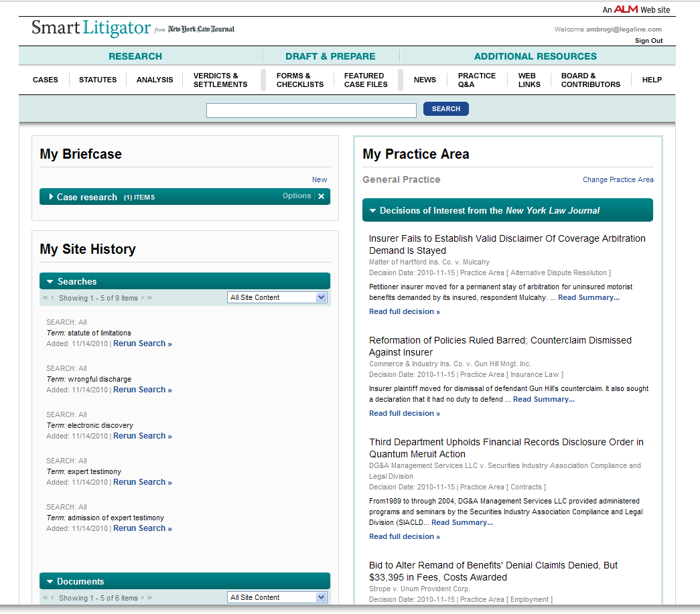Click Change Practice Area link
Screen dimensions: 700x614
tap(618, 179)
